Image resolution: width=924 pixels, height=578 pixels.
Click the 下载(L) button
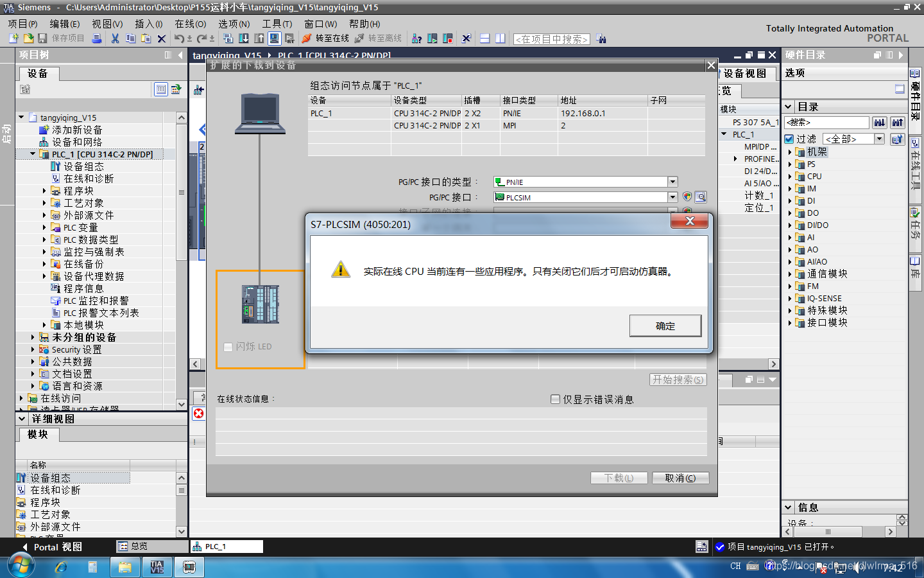[619, 478]
